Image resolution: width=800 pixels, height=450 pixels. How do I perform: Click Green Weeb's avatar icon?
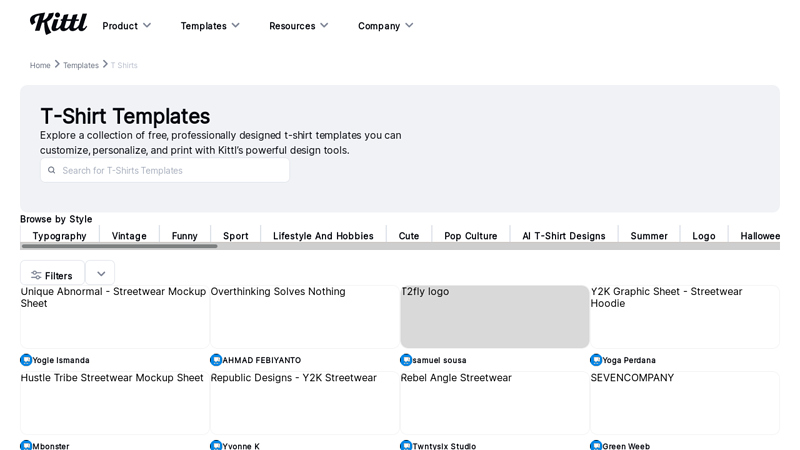point(596,446)
